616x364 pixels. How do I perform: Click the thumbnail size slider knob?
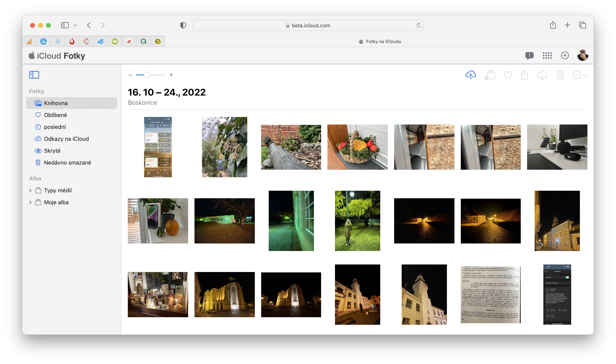(x=147, y=75)
